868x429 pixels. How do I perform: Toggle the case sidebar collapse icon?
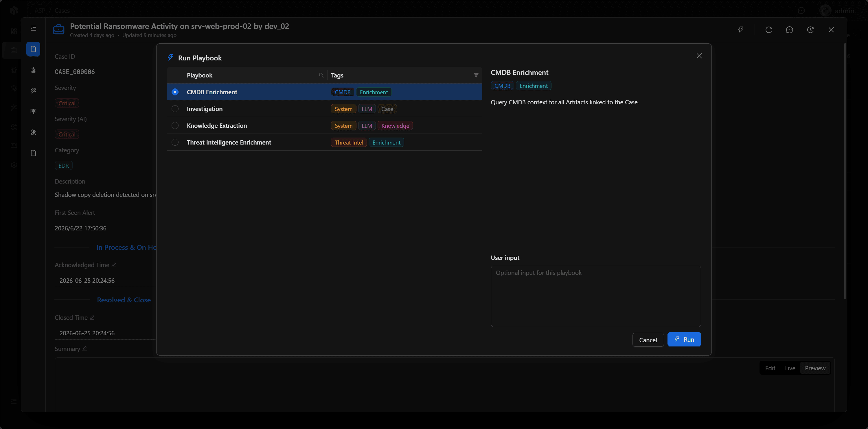pos(33,28)
